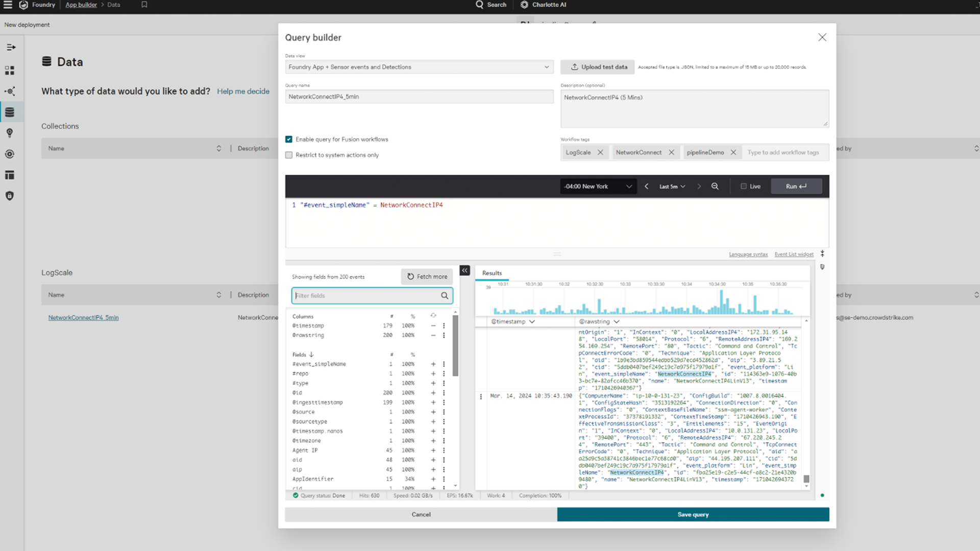Open App builder breadcrumb
Image resolution: width=980 pixels, height=551 pixels.
81,5
